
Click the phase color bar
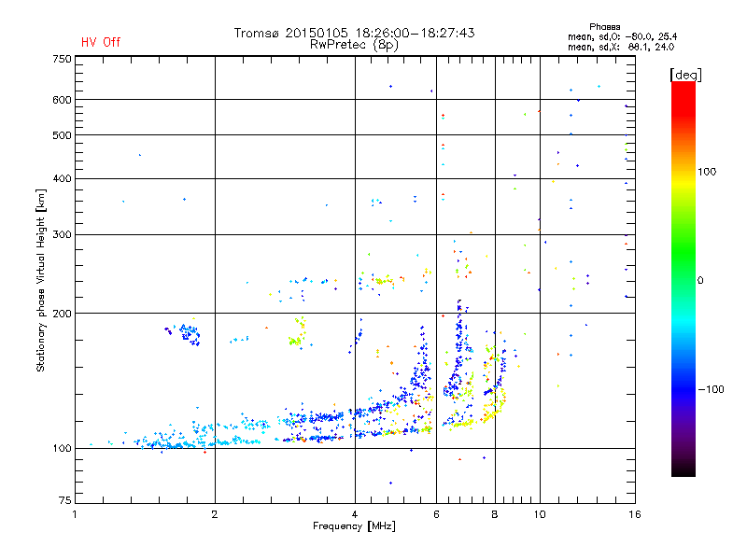coord(684,278)
